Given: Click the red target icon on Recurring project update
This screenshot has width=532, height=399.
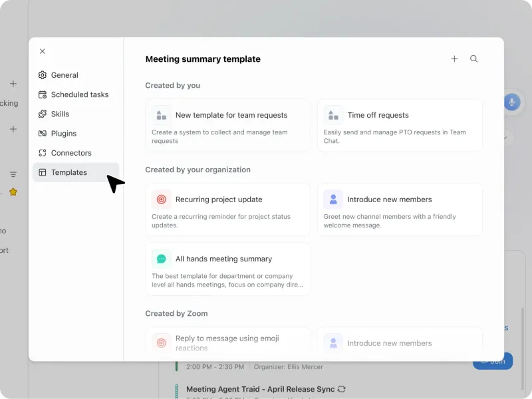Looking at the screenshot, I should tap(162, 199).
